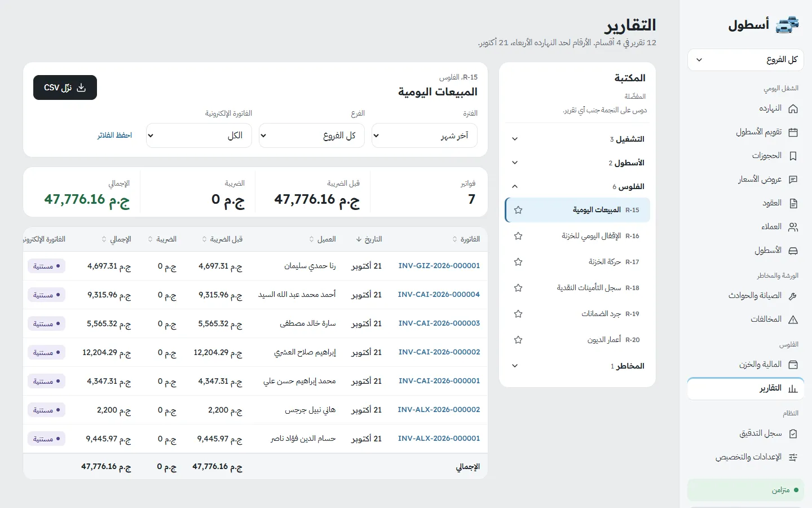This screenshot has height=508, width=812.
Task: Go to المالية والخزن in sidebar
Action: (745, 365)
